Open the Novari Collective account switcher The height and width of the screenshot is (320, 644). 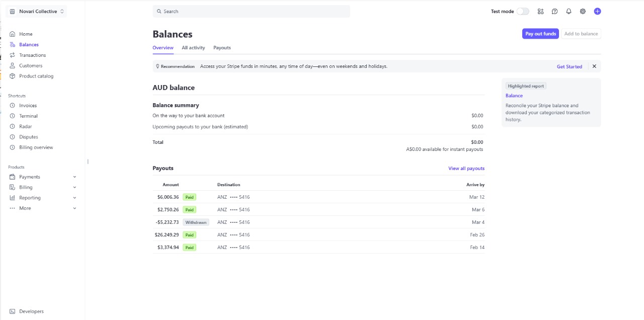click(x=38, y=11)
